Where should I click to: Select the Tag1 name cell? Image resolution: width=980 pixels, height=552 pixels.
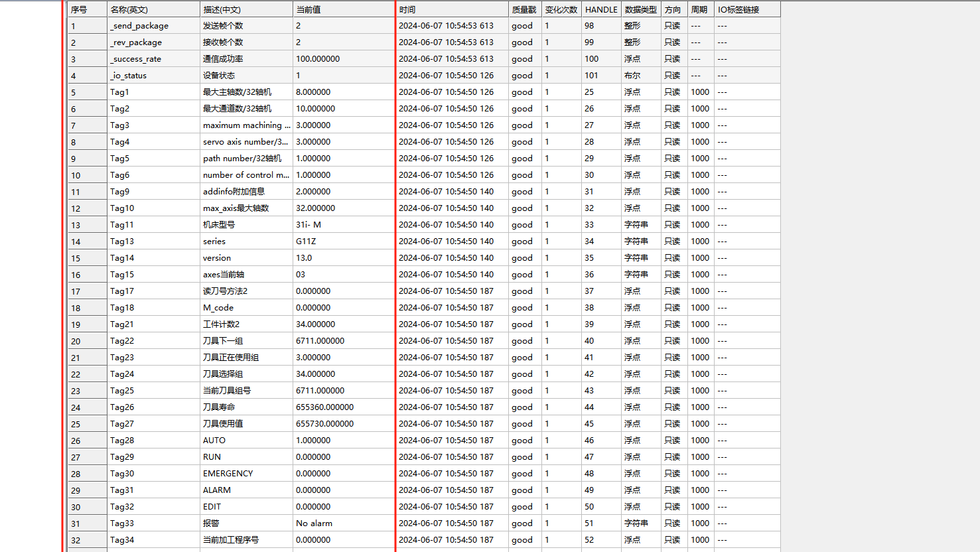[x=153, y=92]
